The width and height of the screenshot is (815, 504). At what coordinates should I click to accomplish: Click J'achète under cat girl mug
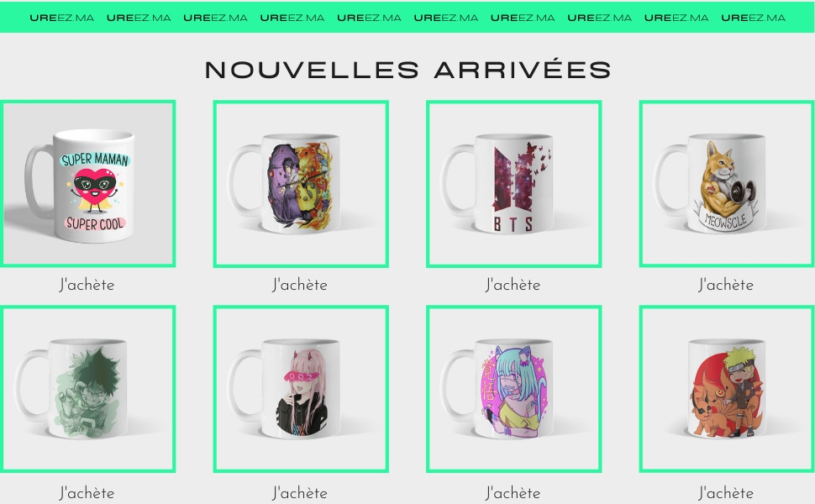pos(513,492)
